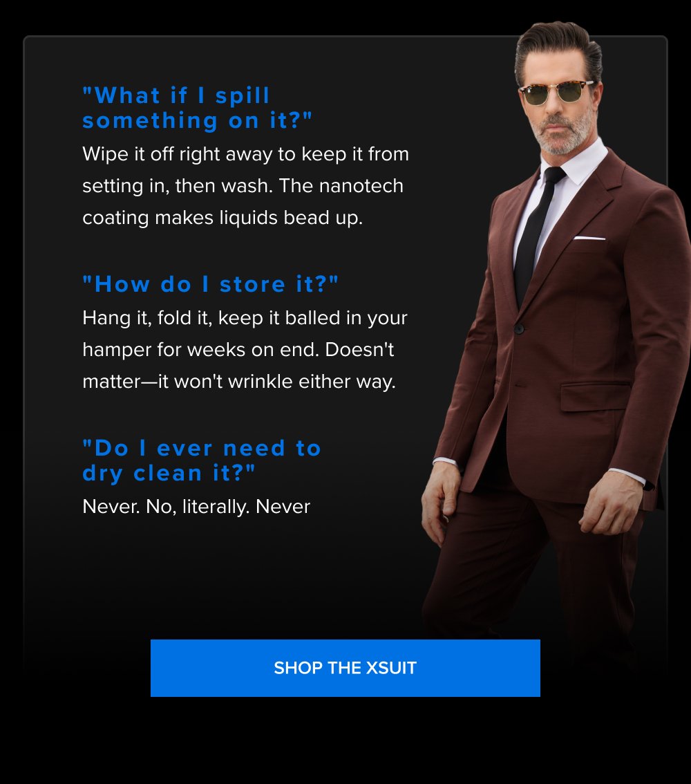Click the paragraph about nanotech coating beading liquids
The image size is (691, 784).
click(x=246, y=186)
